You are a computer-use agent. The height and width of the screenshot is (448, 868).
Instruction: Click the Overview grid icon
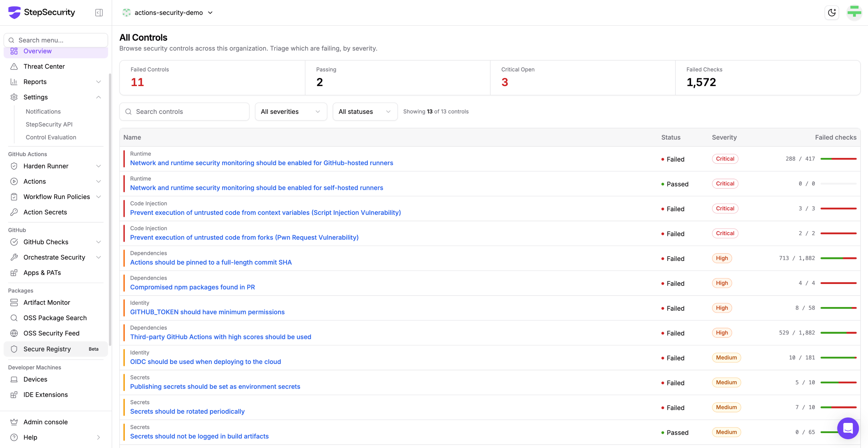coord(14,51)
